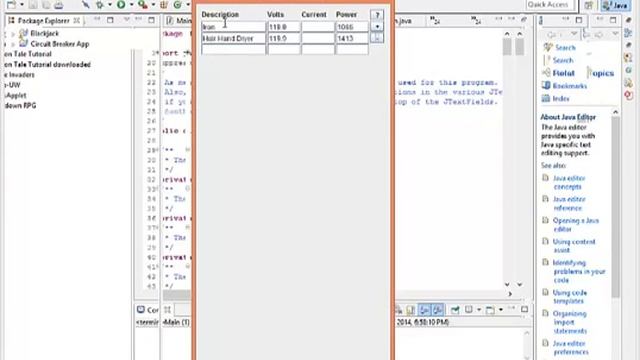Close the Package Explorer view
Screen dimensions: 640x360
(x=77, y=20)
